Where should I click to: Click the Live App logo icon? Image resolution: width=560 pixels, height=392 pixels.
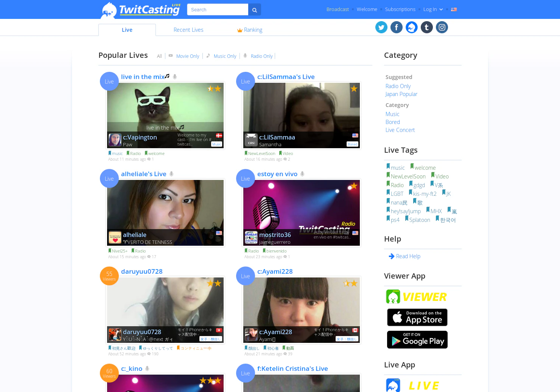[x=393, y=385]
